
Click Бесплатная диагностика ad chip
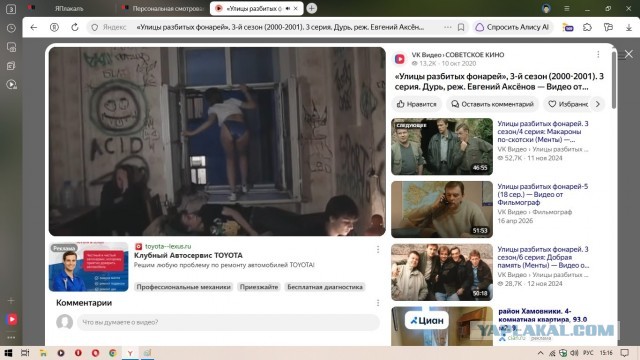[324, 287]
